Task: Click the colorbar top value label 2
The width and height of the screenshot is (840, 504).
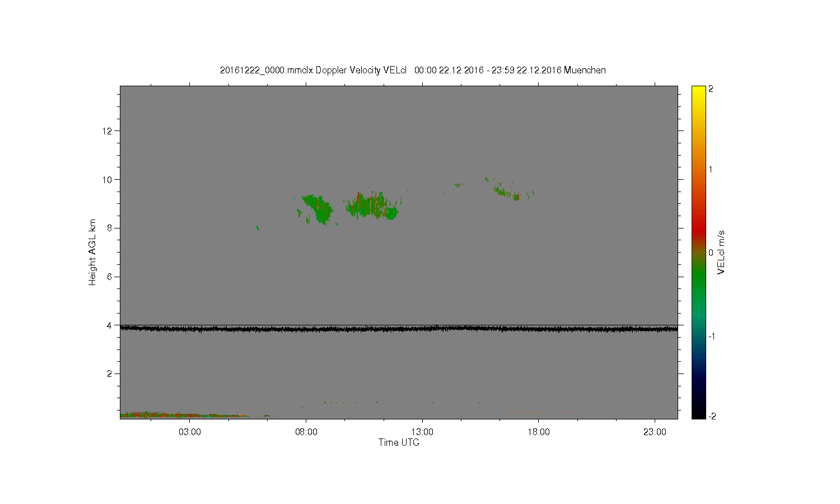Action: [711, 89]
